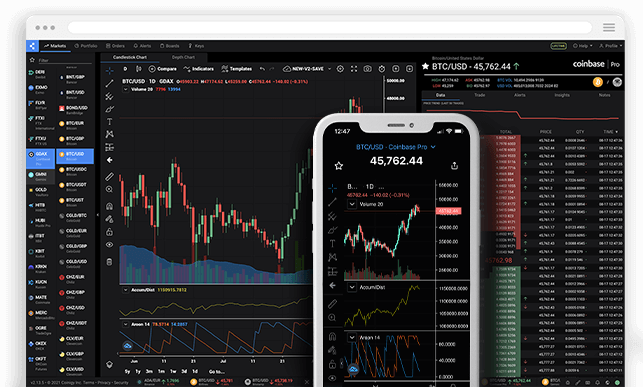
Task: Select the zoom-in tool in desktop chart toolbar
Action: pyautogui.click(x=109, y=189)
